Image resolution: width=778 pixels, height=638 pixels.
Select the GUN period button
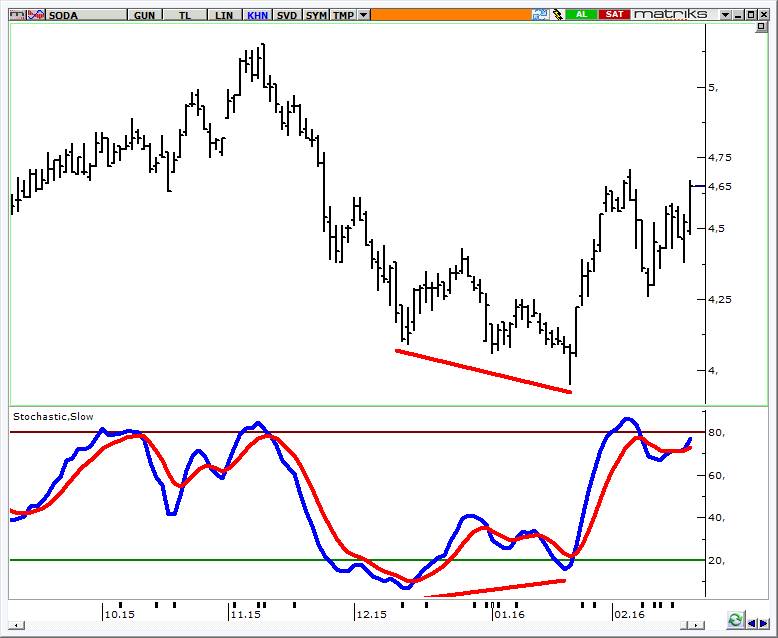[144, 15]
